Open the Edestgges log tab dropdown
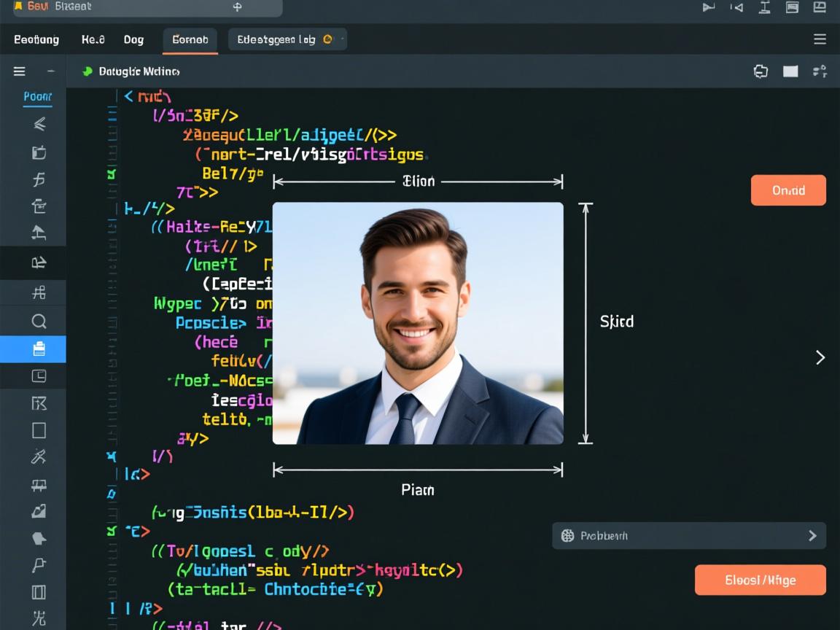840x630 pixels. pyautogui.click(x=343, y=39)
